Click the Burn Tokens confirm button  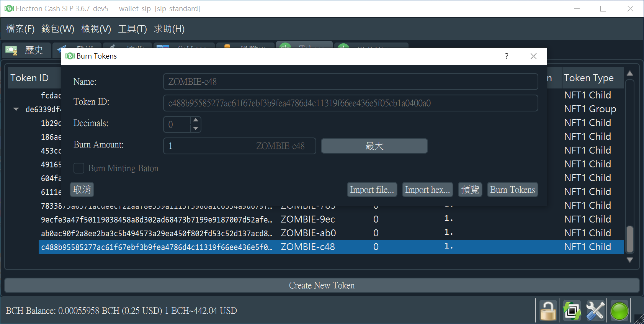[513, 190]
